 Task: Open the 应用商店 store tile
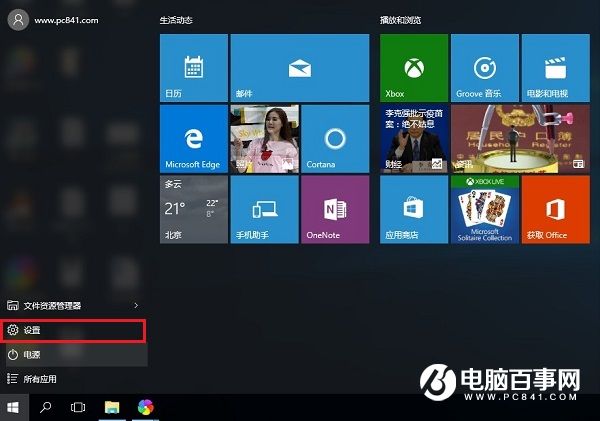click(414, 210)
